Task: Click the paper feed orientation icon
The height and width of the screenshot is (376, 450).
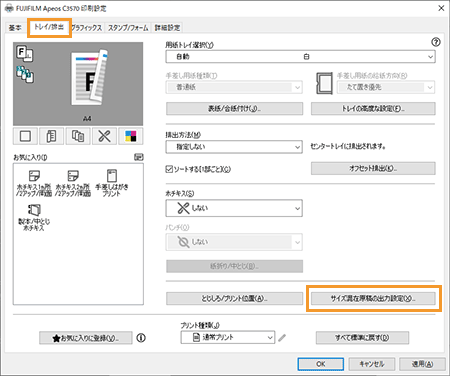Action: [x=325, y=83]
